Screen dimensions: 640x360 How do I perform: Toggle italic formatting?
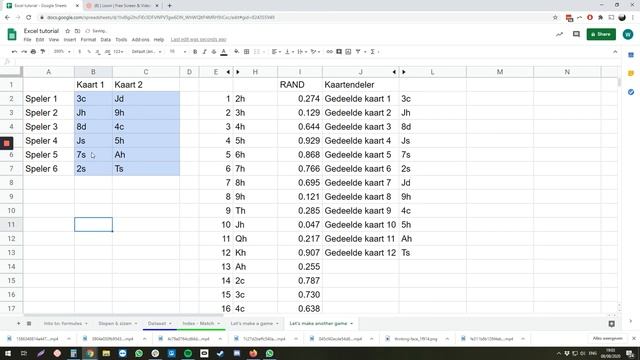(204, 52)
